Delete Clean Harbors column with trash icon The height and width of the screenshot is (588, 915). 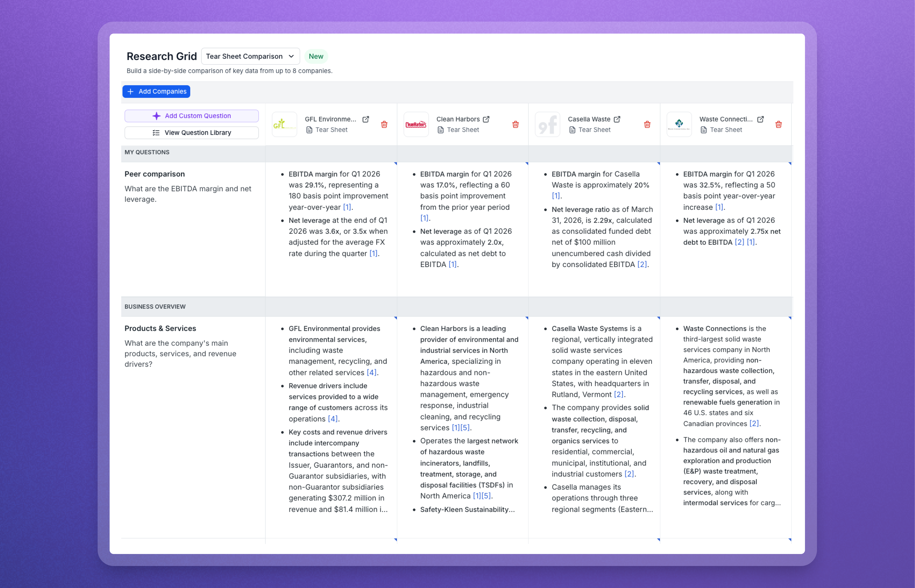[516, 124]
